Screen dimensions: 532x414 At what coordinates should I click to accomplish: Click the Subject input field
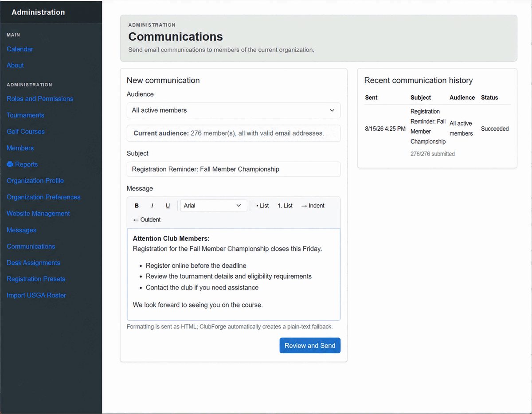pyautogui.click(x=234, y=169)
